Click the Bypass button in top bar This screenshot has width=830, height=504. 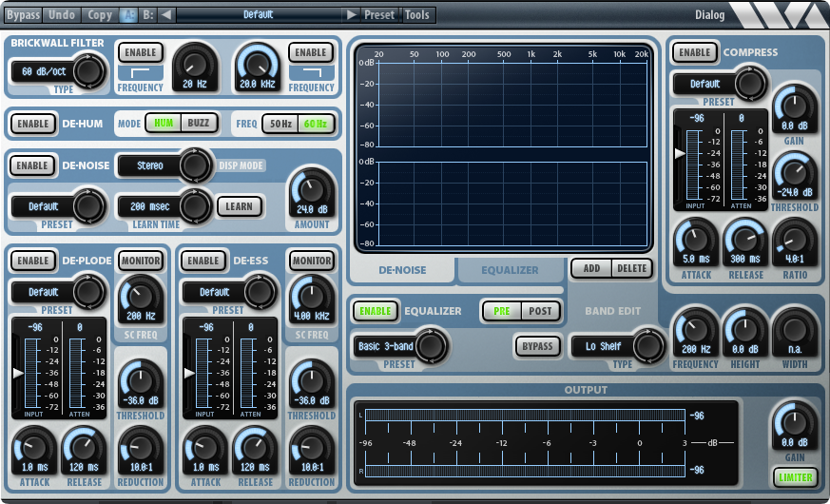coord(23,15)
